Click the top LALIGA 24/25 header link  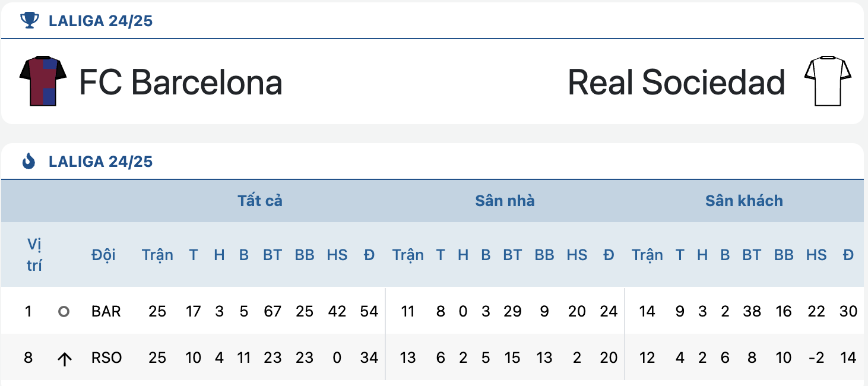(101, 21)
